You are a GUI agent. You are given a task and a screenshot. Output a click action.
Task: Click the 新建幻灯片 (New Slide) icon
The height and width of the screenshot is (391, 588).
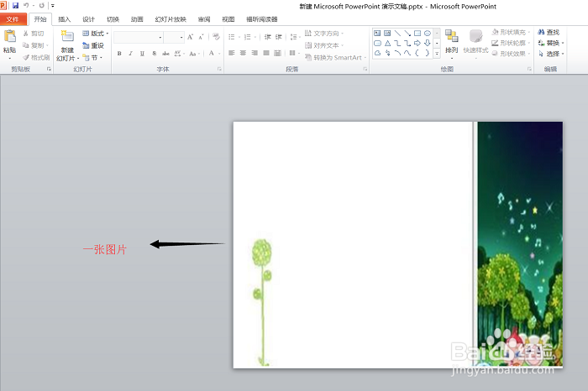coord(67,36)
